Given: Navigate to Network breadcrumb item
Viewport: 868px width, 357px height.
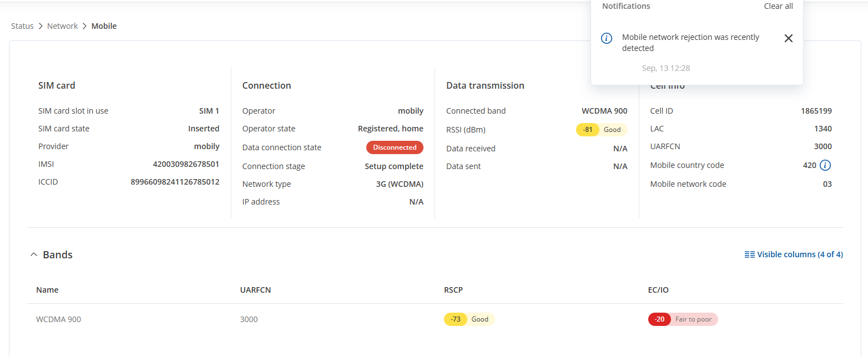Looking at the screenshot, I should point(62,26).
